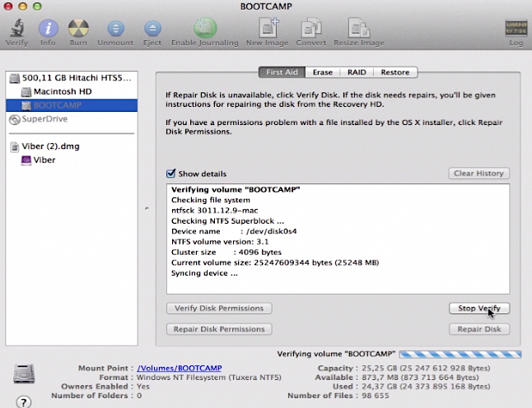Select SuperDrive in the sidebar
Viewport: 532px width, 408px height.
pyautogui.click(x=72, y=119)
